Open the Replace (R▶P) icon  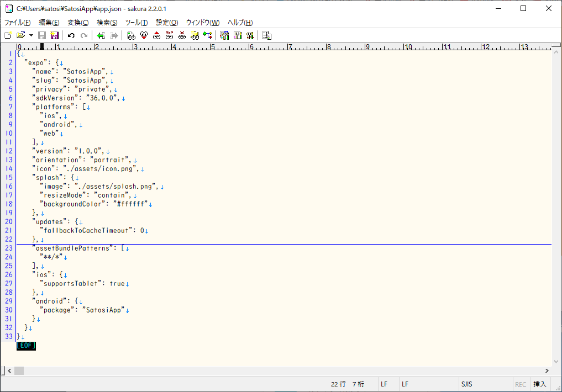point(169,35)
